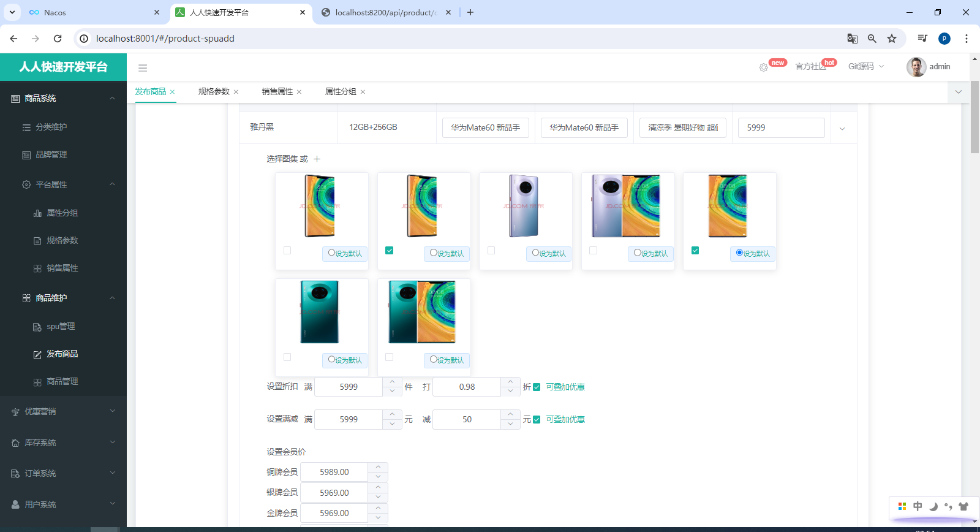Switch to the localhost:8200 browser tab
The width and height of the screenshot is (980, 532).
386,12
